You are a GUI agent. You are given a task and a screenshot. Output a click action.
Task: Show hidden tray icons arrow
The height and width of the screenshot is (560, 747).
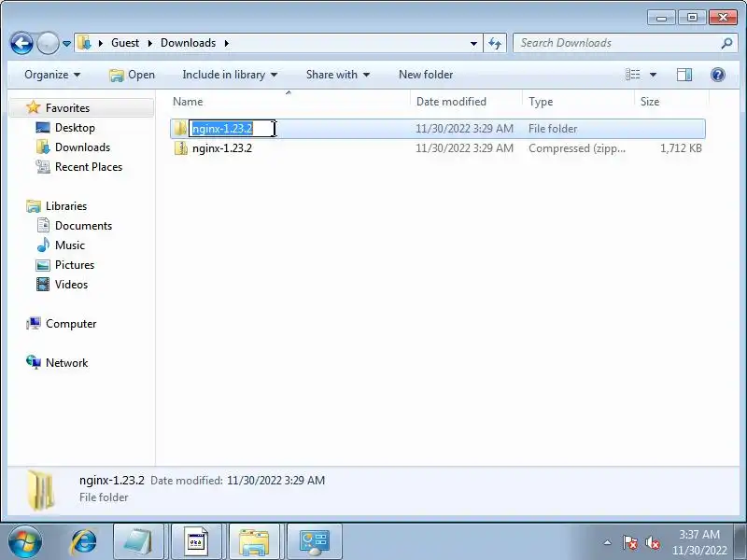coord(608,542)
